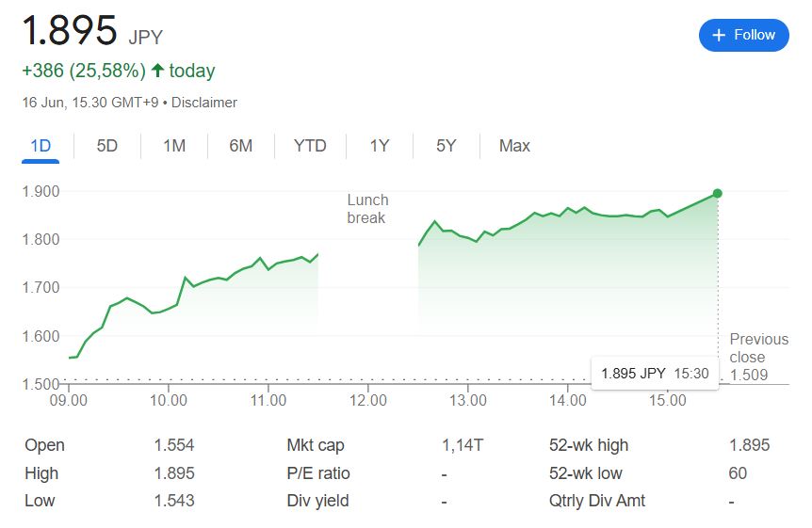
Task: Switch to the 5D tab
Action: tap(107, 146)
